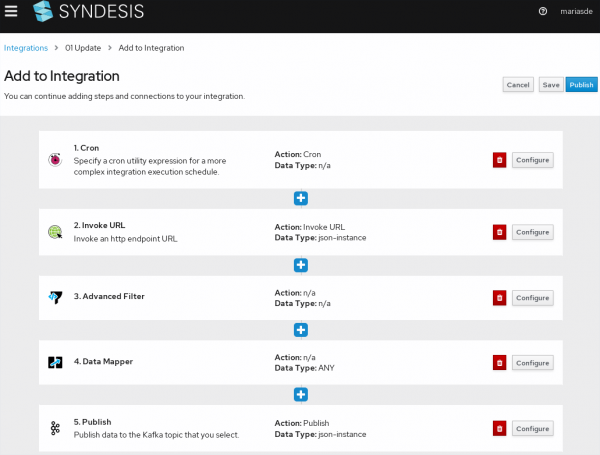Add a step after Cron
This screenshot has height=455, width=600.
coord(300,198)
